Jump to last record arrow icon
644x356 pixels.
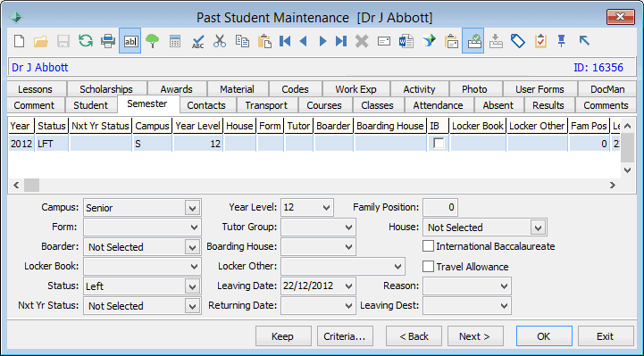coord(341,41)
